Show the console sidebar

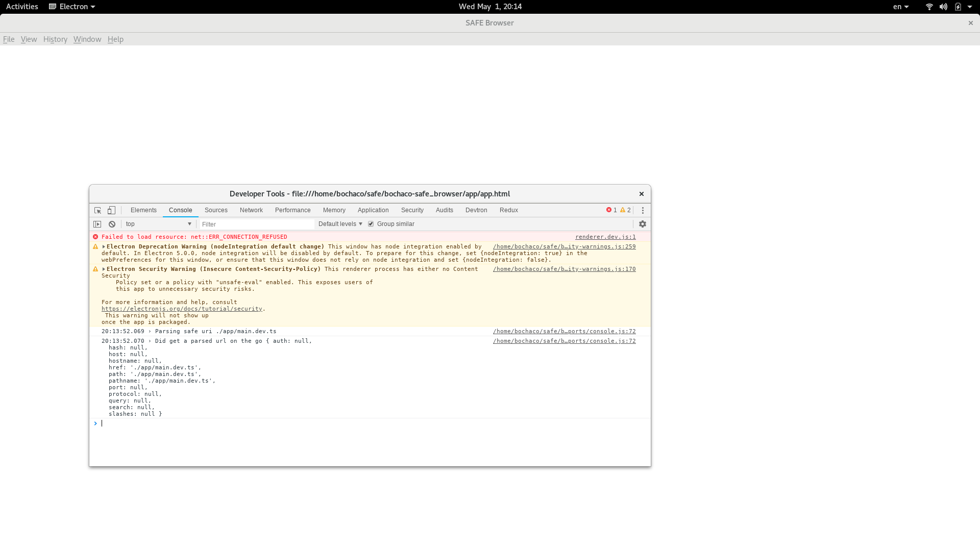[x=97, y=223]
